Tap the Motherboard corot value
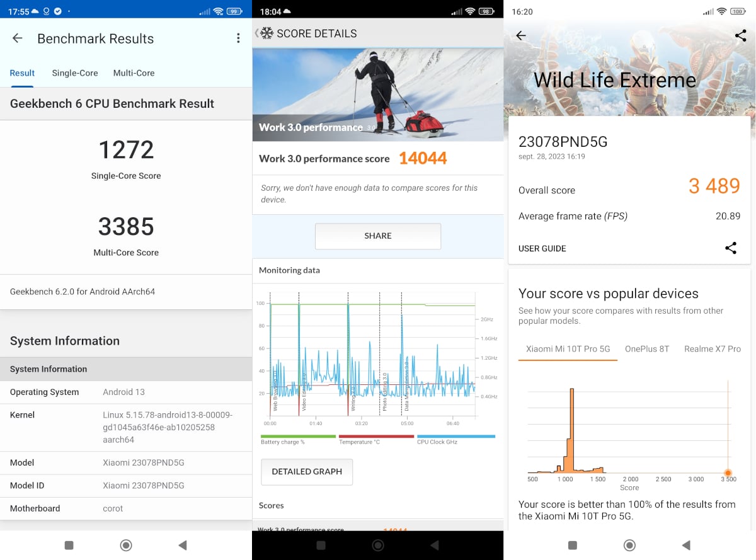Image resolution: width=756 pixels, height=560 pixels. (113, 508)
